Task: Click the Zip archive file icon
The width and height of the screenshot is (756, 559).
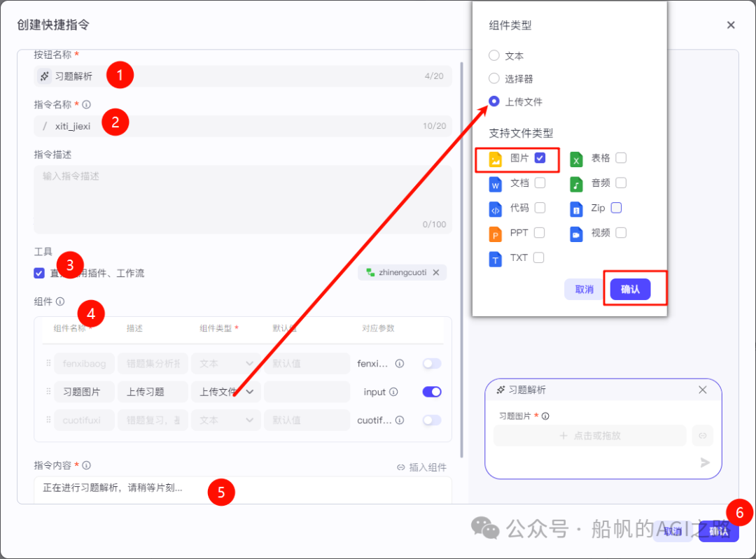Action: [576, 208]
